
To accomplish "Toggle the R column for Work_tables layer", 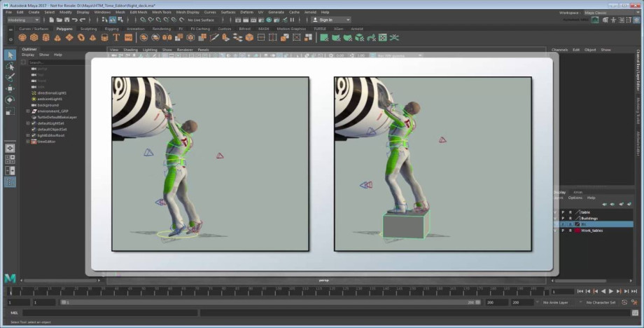I will click(x=570, y=230).
